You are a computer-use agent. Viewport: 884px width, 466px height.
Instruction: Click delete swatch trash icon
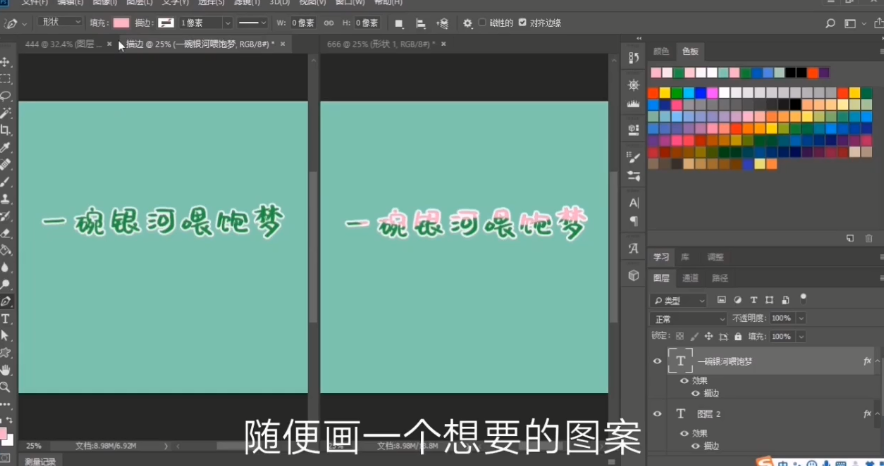tap(869, 238)
